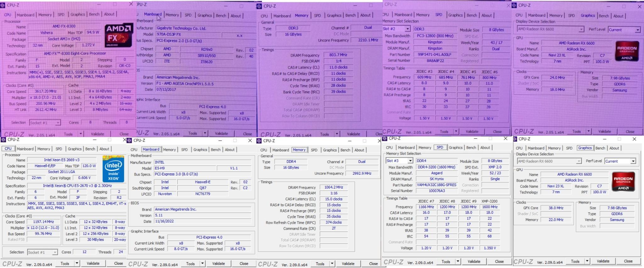Click Validate in the FX-8300 CPU window
644x268 pixels.
click(97, 134)
